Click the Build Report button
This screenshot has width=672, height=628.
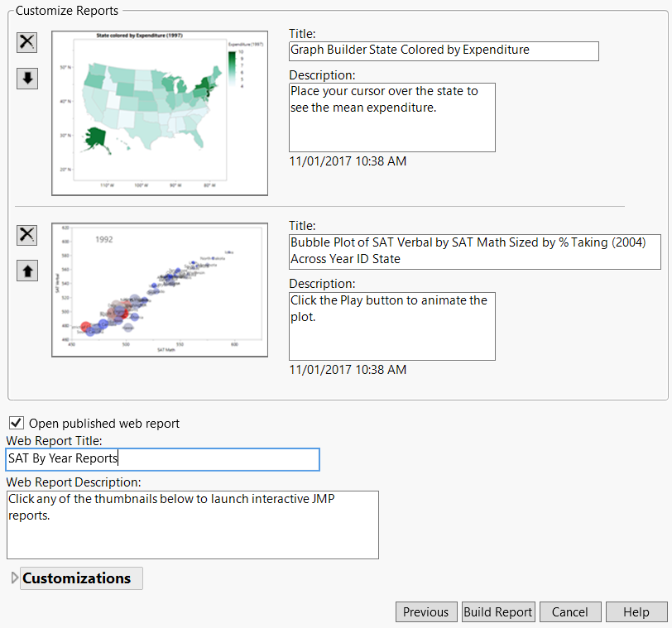[x=497, y=612]
